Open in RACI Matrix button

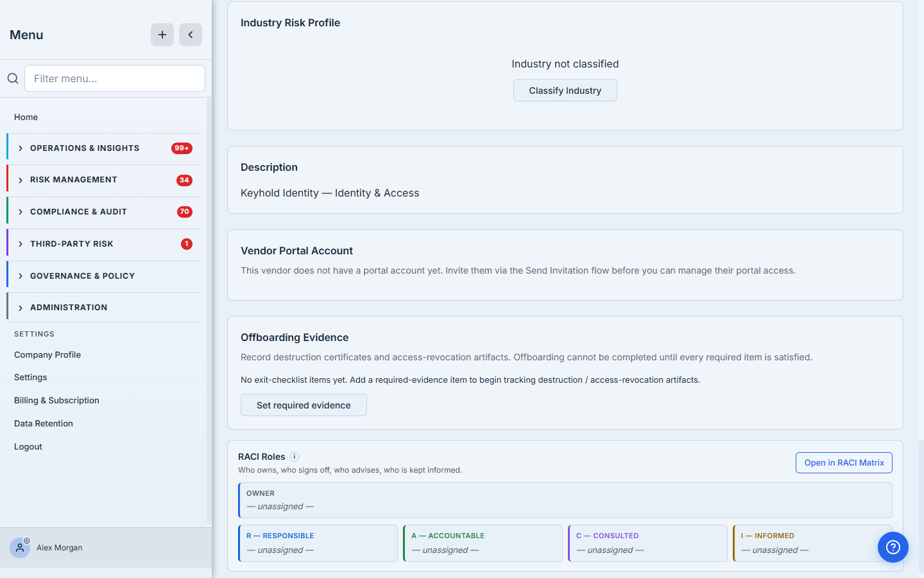click(844, 463)
